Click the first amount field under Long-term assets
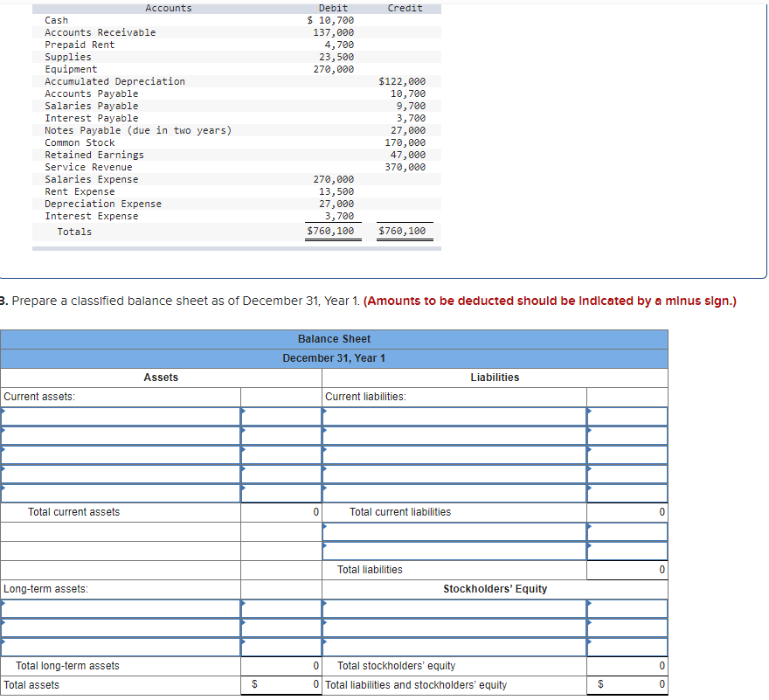The image size is (769, 700). tap(281, 609)
